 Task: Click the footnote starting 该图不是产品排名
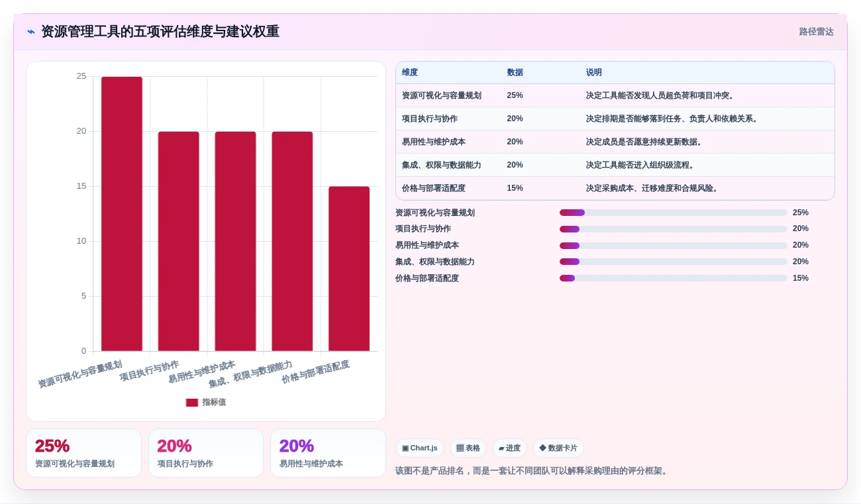tap(533, 471)
